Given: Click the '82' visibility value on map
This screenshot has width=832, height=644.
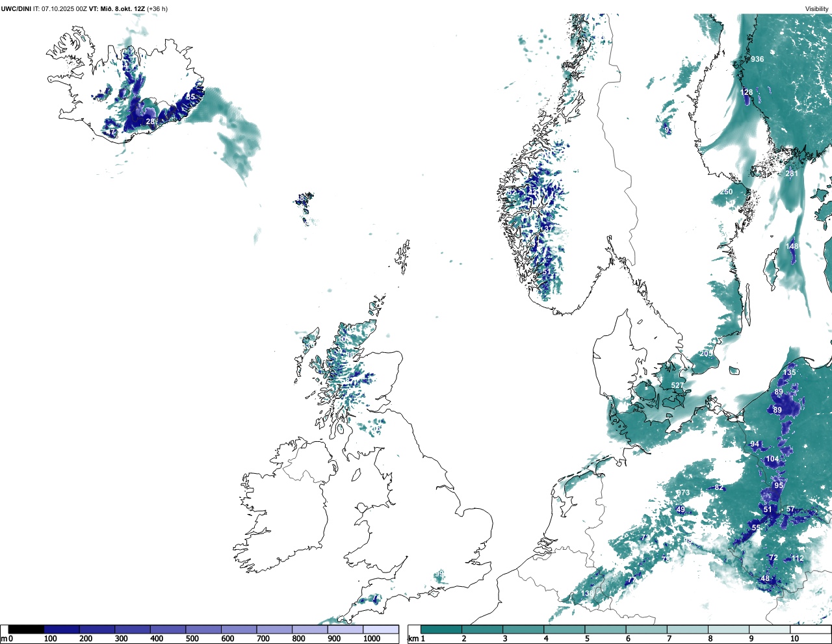Looking at the screenshot, I should (719, 487).
